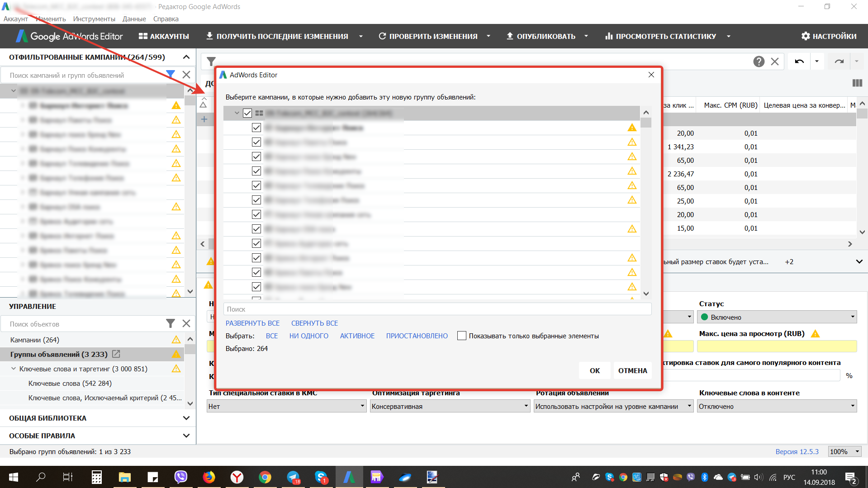
Task: Click the Redo arrow icon
Action: point(840,62)
